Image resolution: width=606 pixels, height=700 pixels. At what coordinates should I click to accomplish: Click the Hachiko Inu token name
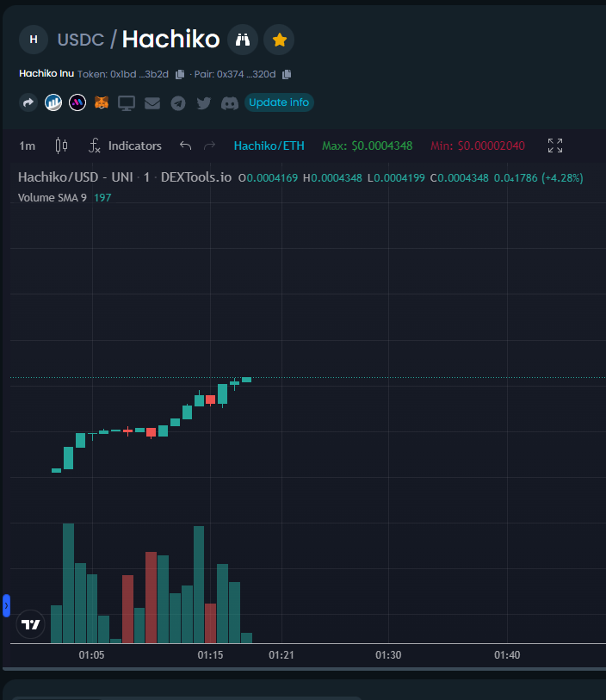pos(46,74)
